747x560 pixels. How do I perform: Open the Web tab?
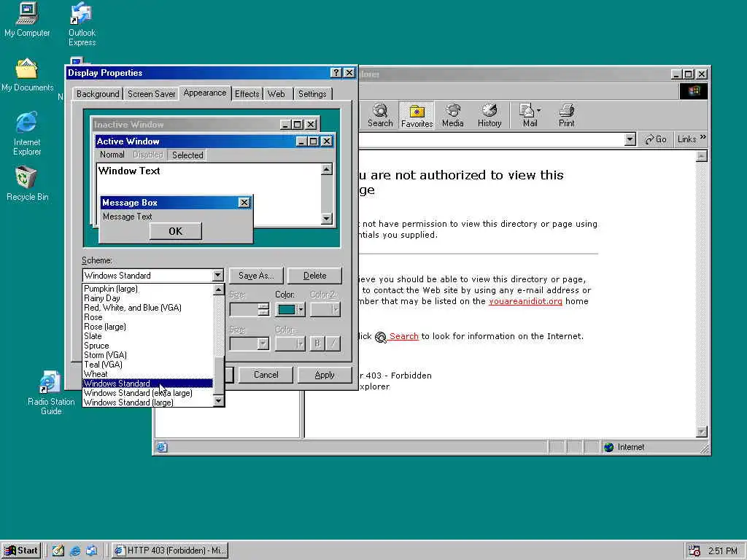pyautogui.click(x=276, y=94)
